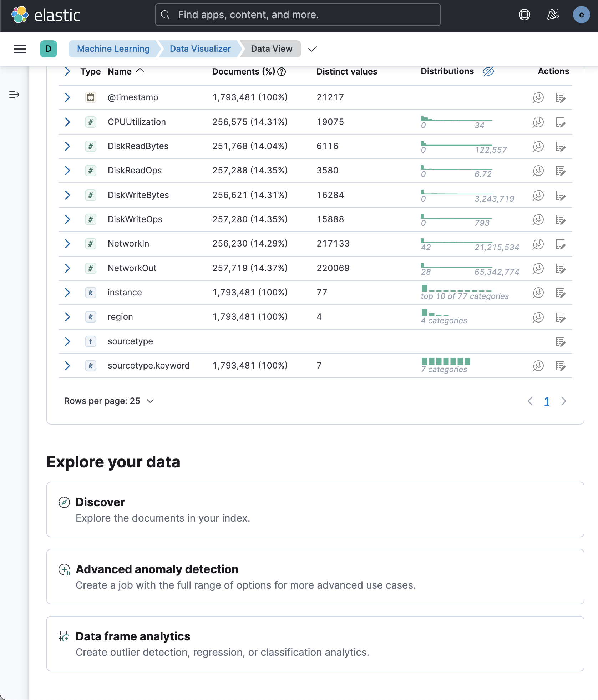Click the Type column header
The width and height of the screenshot is (598, 700).
click(x=91, y=72)
